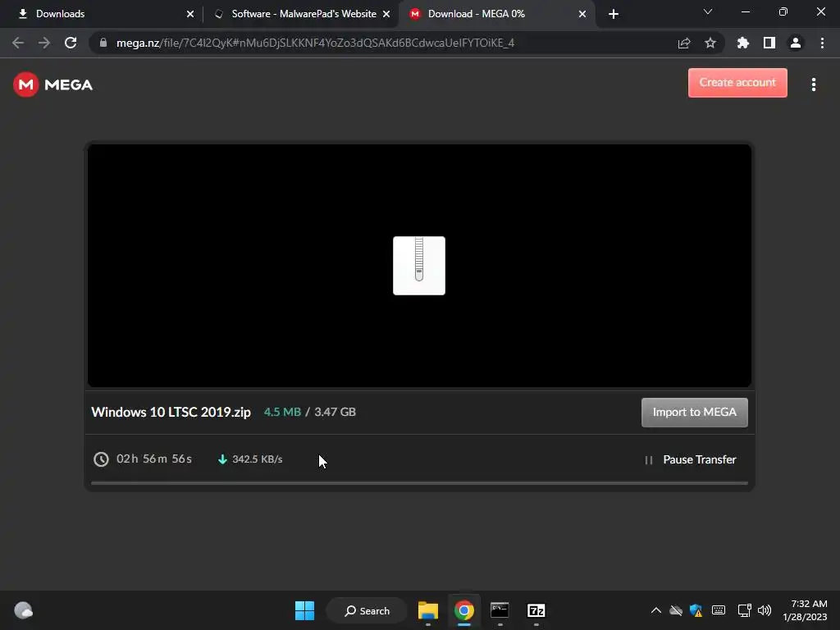Click the Create account button
840x630 pixels.
tap(737, 83)
